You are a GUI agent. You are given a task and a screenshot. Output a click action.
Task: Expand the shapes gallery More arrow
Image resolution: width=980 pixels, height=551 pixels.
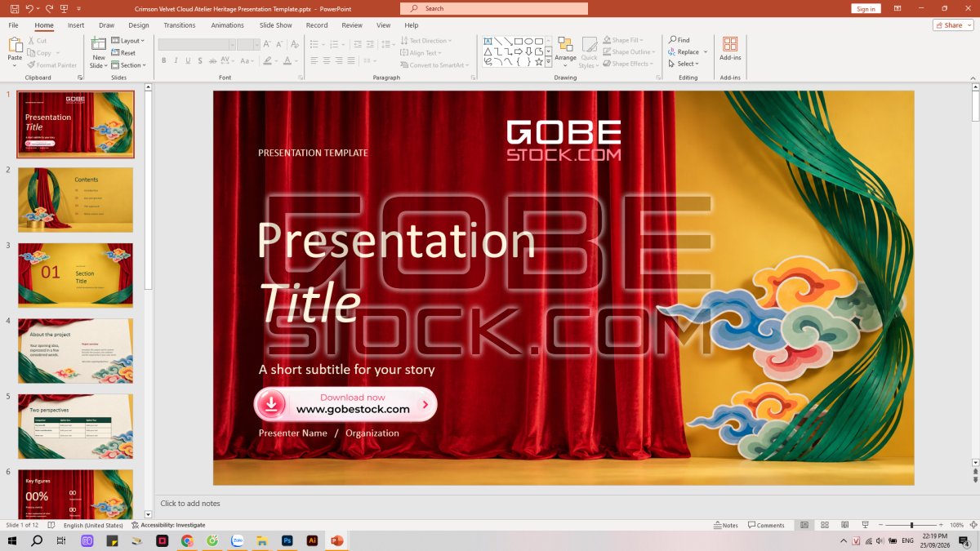pyautogui.click(x=549, y=61)
